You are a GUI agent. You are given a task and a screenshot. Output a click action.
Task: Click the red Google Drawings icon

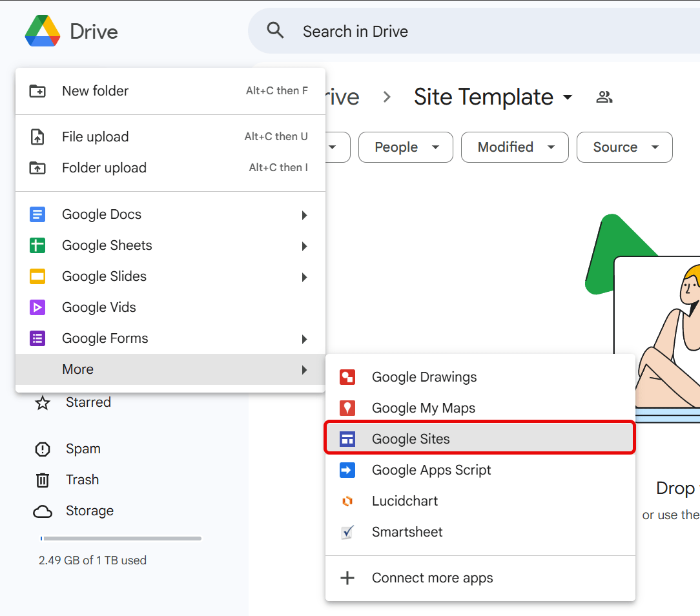pos(347,377)
